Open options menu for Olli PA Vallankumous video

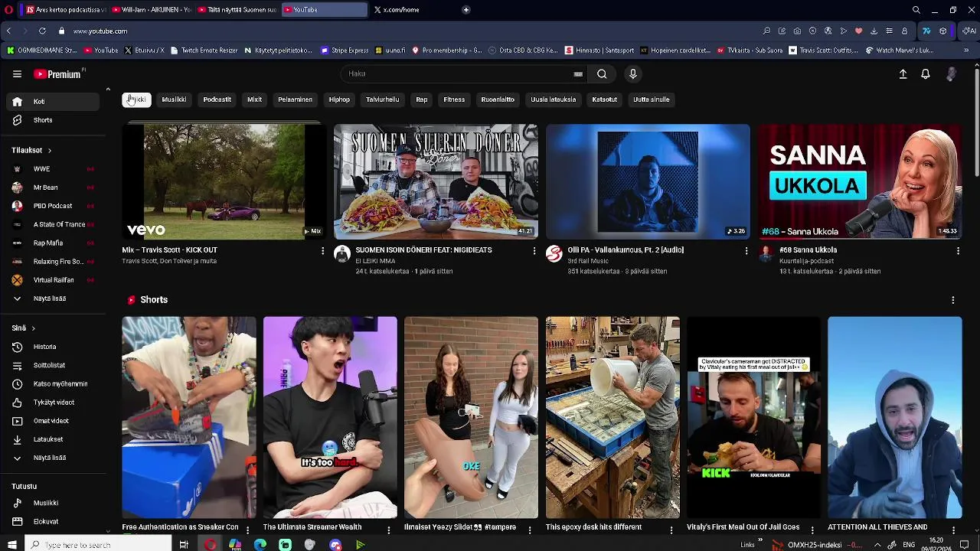click(x=746, y=251)
